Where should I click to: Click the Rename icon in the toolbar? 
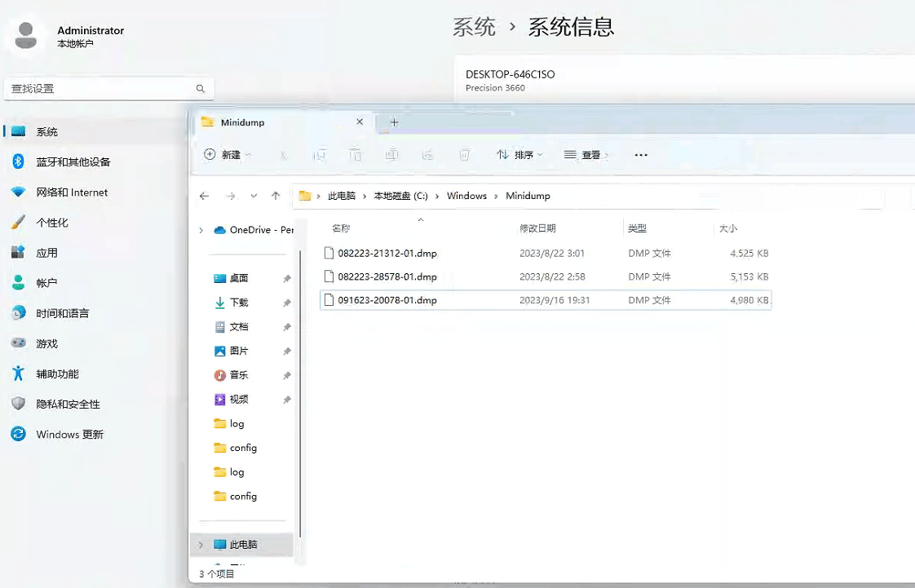(391, 154)
